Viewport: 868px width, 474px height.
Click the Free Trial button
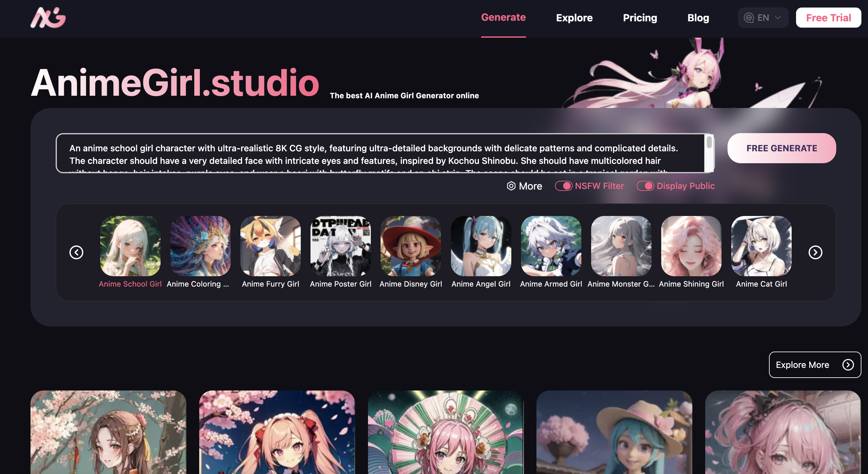click(x=829, y=18)
